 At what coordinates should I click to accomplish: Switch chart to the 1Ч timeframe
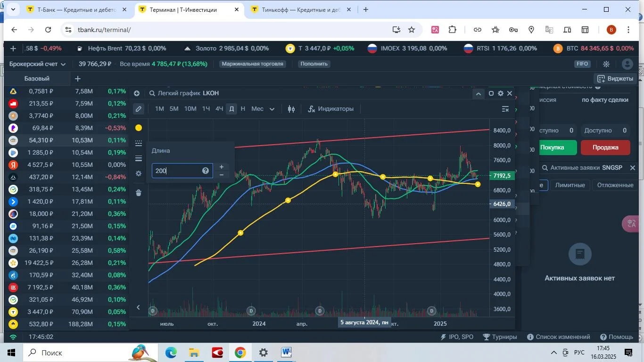coord(206,109)
